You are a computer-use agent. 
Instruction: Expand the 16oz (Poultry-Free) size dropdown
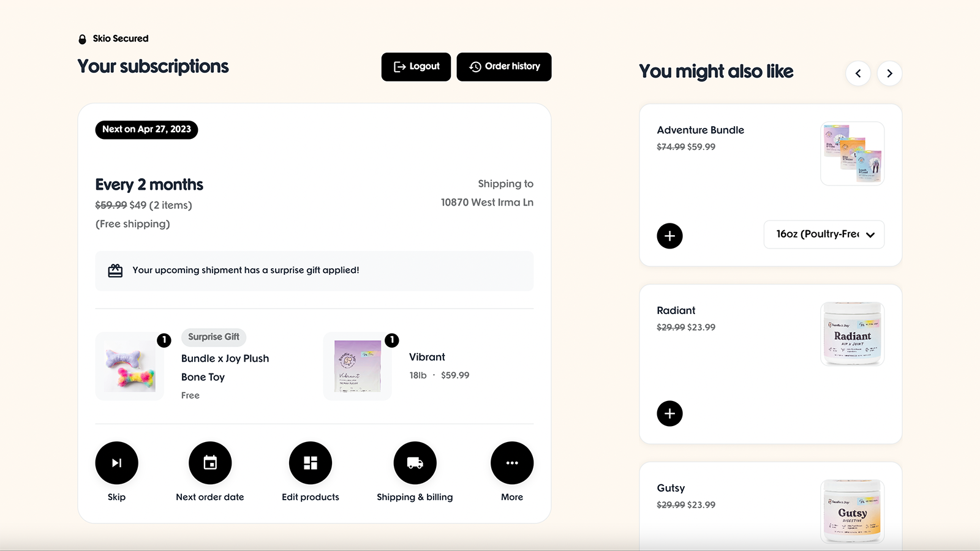coord(824,234)
